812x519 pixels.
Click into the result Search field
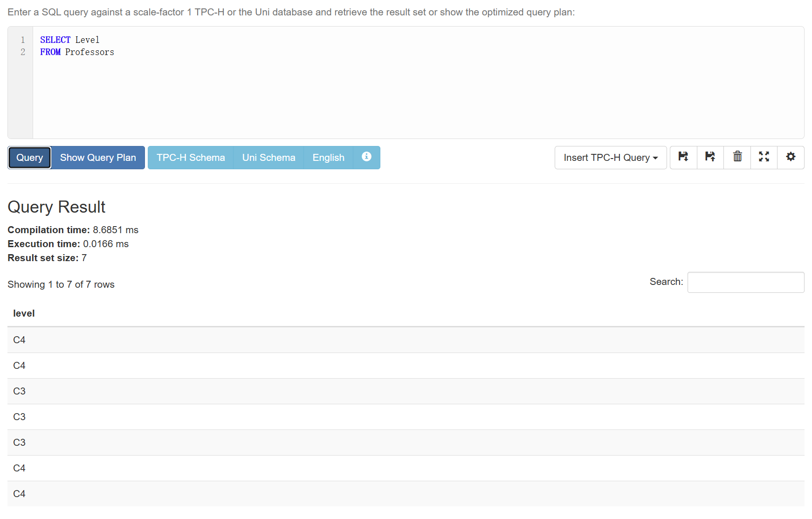tap(745, 282)
